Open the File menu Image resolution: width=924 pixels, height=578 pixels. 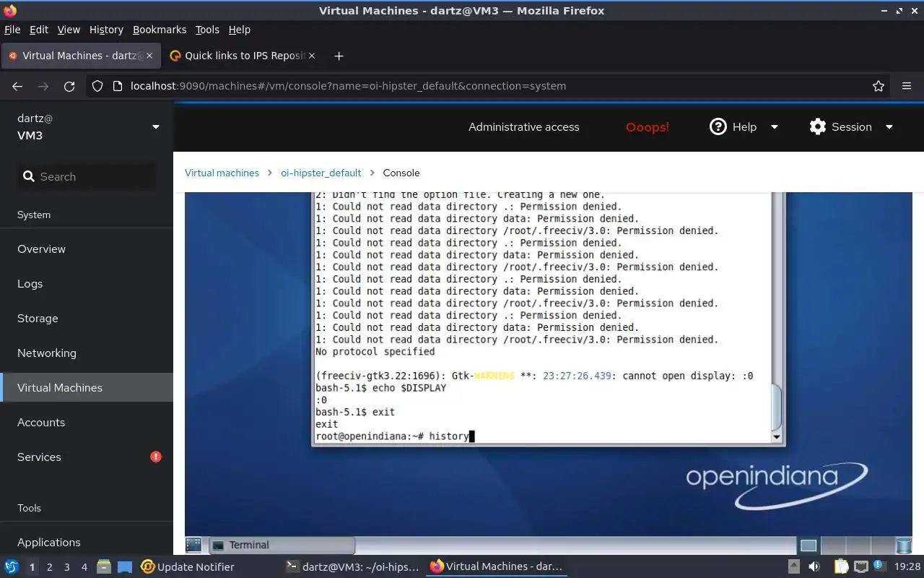click(12, 30)
